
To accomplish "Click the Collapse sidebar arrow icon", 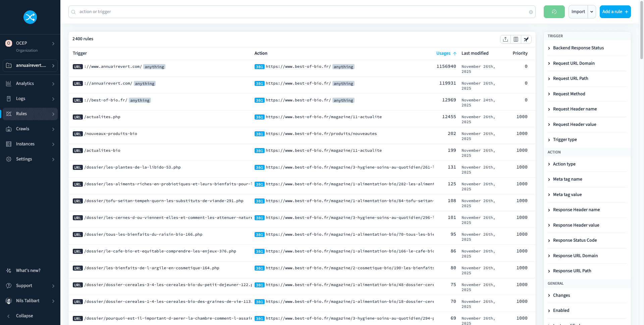I will 9,316.
